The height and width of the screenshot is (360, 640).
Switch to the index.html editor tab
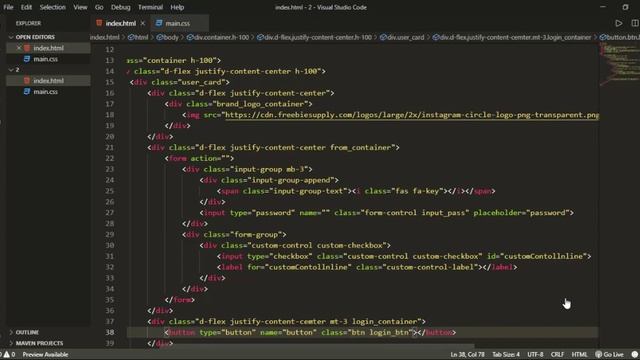click(120, 23)
